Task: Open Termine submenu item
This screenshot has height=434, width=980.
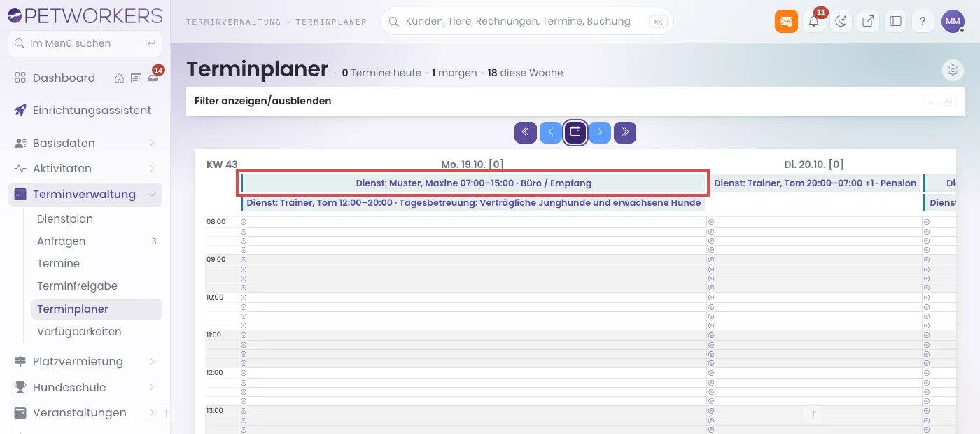Action: (x=97, y=263)
